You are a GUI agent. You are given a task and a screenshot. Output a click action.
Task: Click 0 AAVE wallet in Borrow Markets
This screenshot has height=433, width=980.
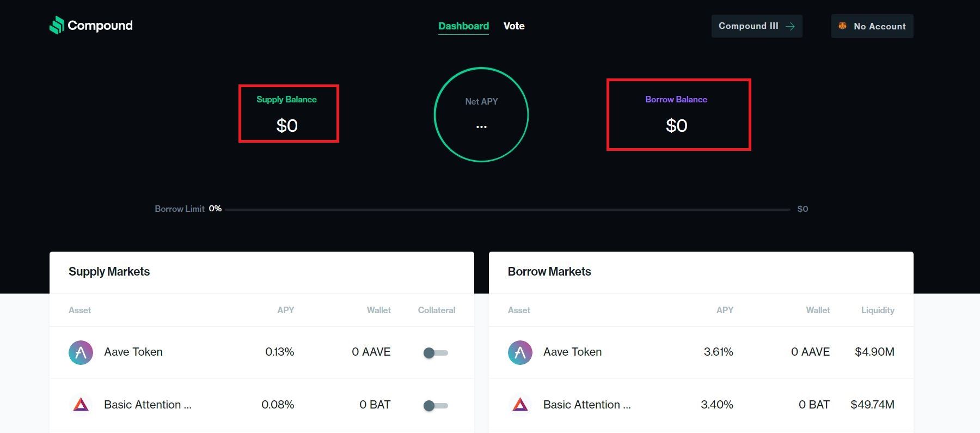[811, 352]
